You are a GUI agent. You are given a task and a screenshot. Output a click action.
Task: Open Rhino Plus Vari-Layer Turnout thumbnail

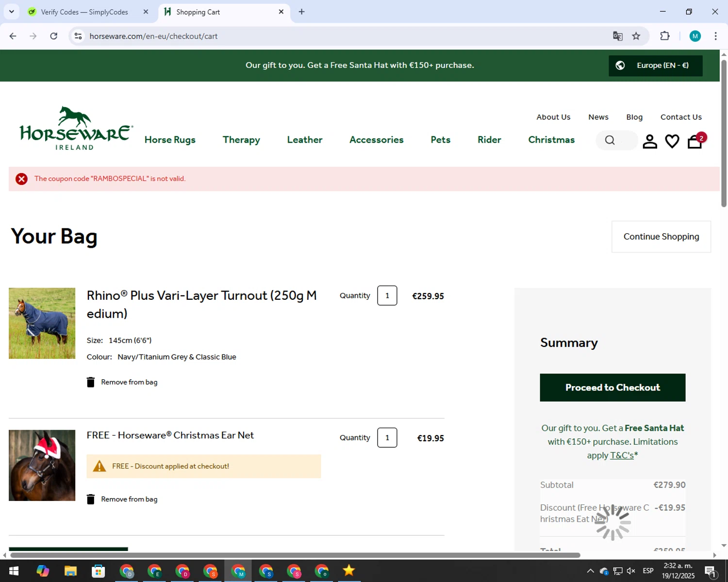click(42, 323)
